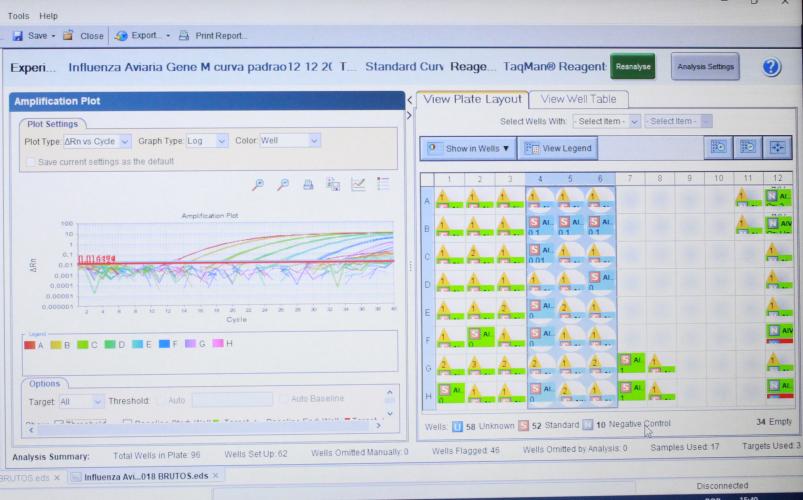Switch to the View Well Table tab
This screenshot has height=500, width=803.
point(579,99)
